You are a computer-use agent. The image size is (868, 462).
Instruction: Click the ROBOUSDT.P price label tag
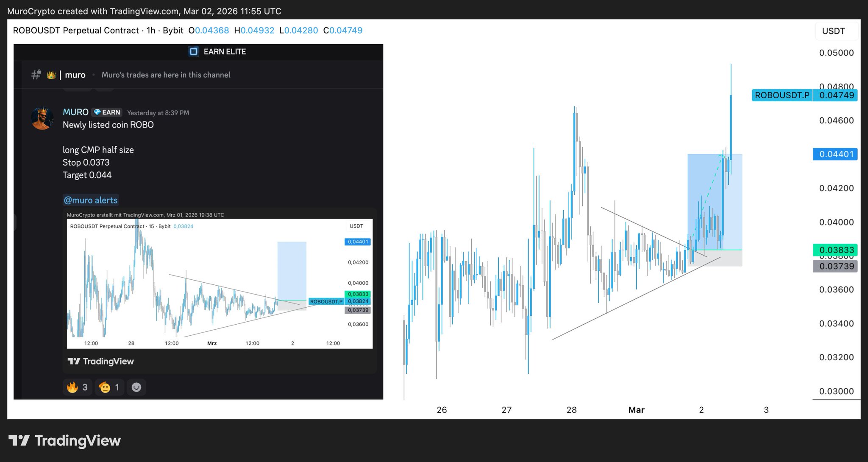tap(782, 95)
